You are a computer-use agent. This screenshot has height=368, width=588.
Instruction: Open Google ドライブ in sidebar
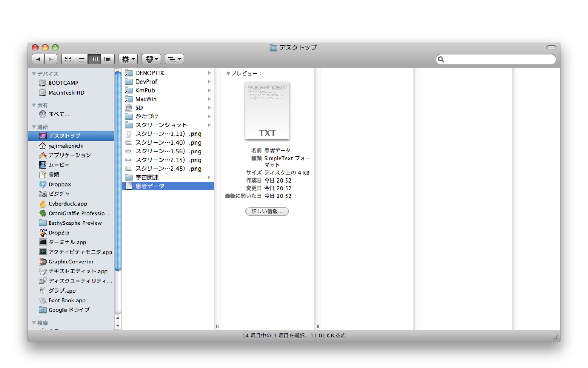[x=69, y=310]
